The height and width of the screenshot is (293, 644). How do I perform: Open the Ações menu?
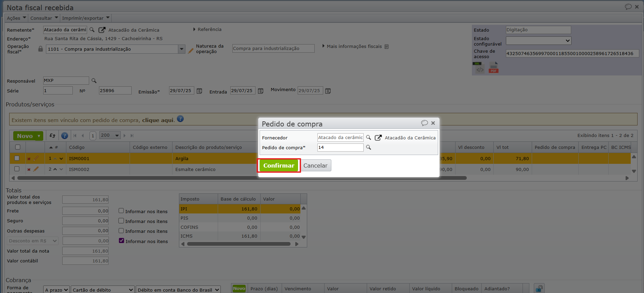pyautogui.click(x=17, y=18)
